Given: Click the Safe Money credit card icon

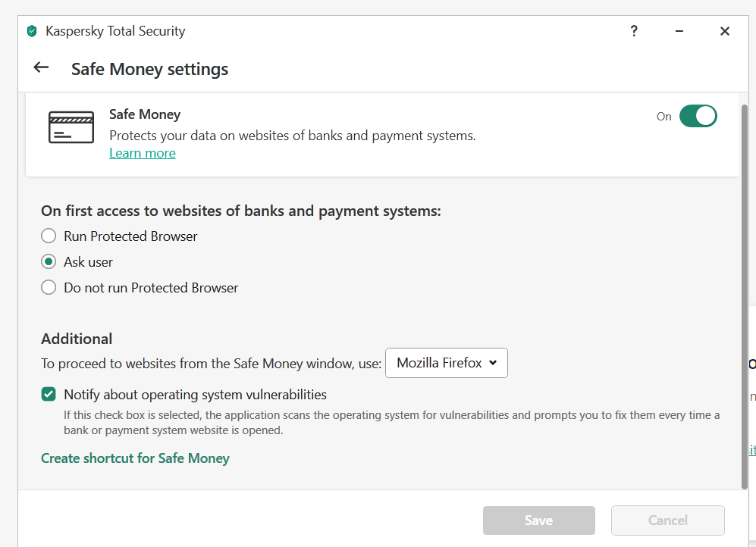Looking at the screenshot, I should point(71,127).
